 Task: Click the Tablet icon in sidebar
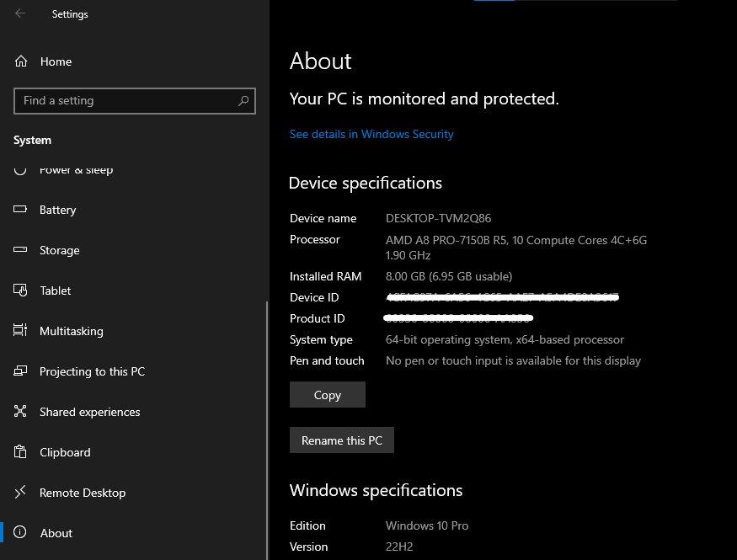(21, 291)
